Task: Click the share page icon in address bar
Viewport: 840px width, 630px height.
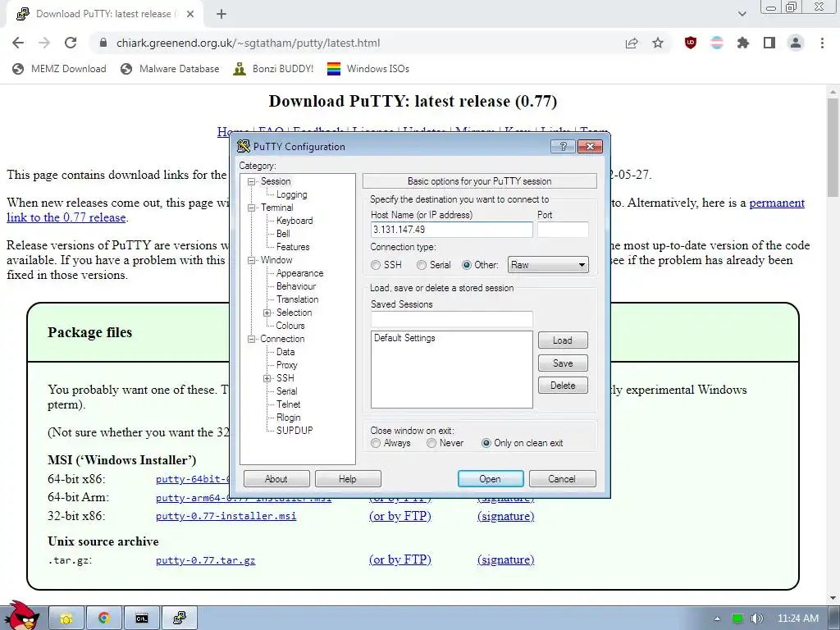Action: click(632, 43)
